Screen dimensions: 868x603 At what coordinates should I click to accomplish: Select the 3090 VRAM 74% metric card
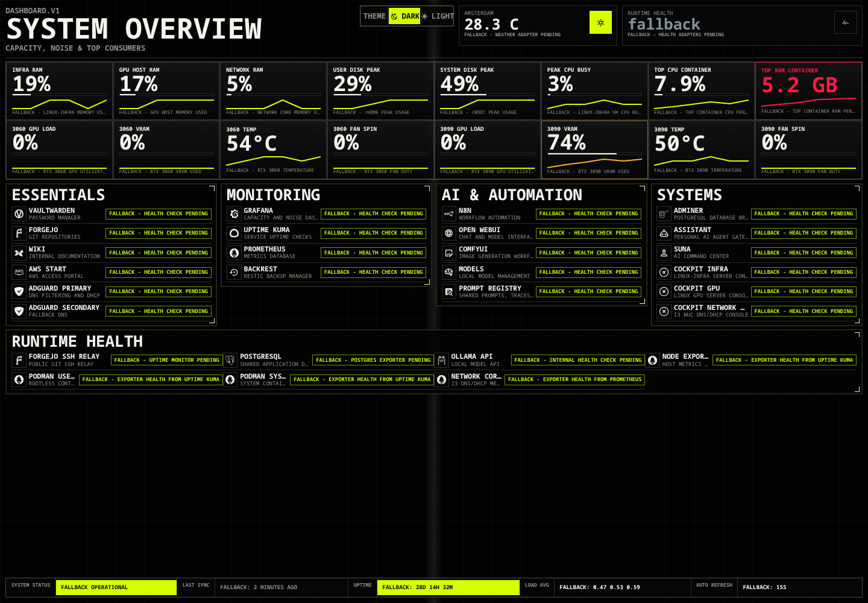pyautogui.click(x=594, y=150)
